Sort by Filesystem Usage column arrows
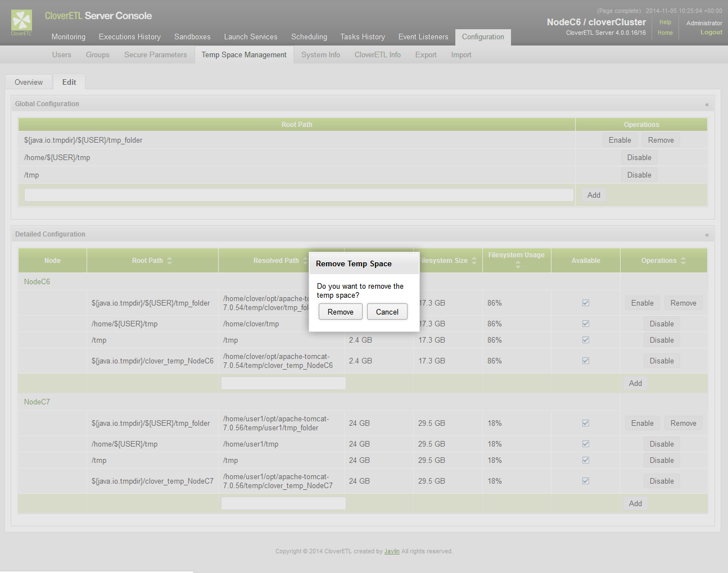This screenshot has width=728, height=573. [x=518, y=265]
